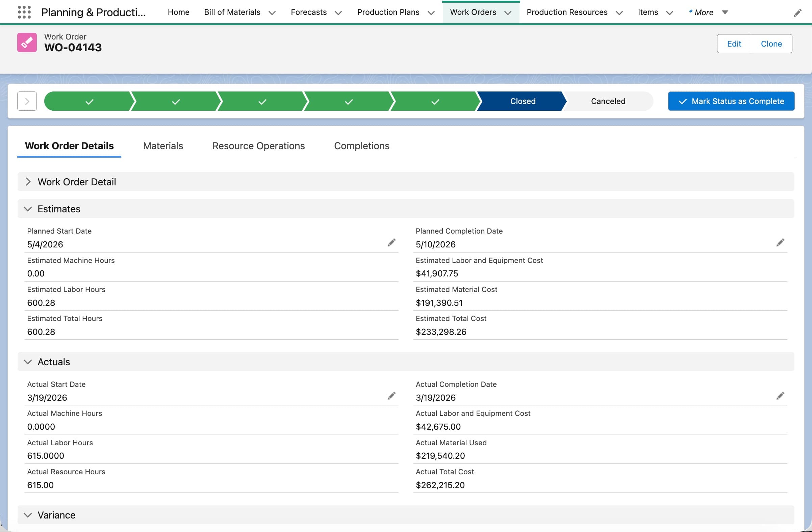Click Actual Machine Hours value 0.0000
812x532 pixels.
click(41, 427)
